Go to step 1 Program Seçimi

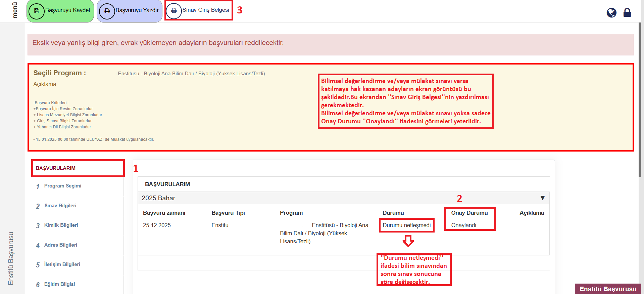(63, 186)
